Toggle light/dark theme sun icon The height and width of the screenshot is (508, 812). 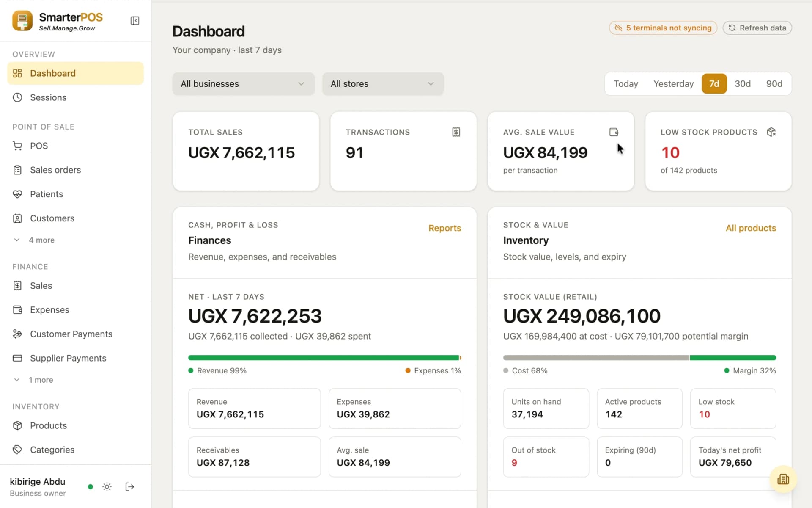pos(107,487)
